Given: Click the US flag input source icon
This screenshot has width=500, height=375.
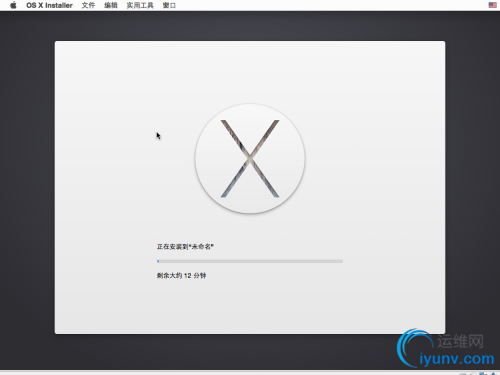Looking at the screenshot, I should [x=493, y=5].
